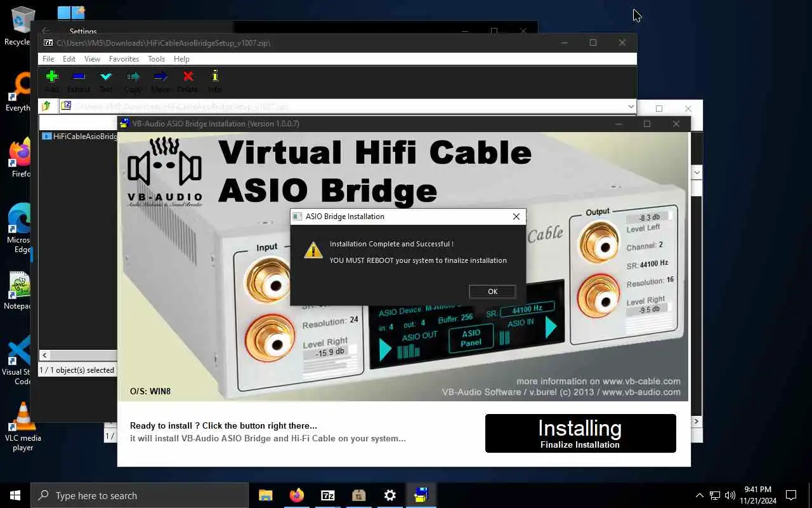This screenshot has height=508, width=812.
Task: Click the network tray icon
Action: tap(715, 495)
